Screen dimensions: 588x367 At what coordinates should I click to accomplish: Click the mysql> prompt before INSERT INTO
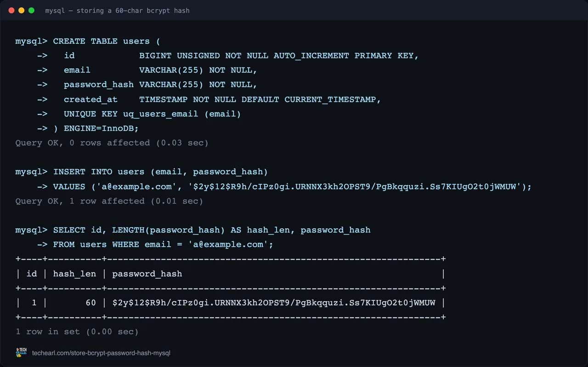tap(31, 172)
